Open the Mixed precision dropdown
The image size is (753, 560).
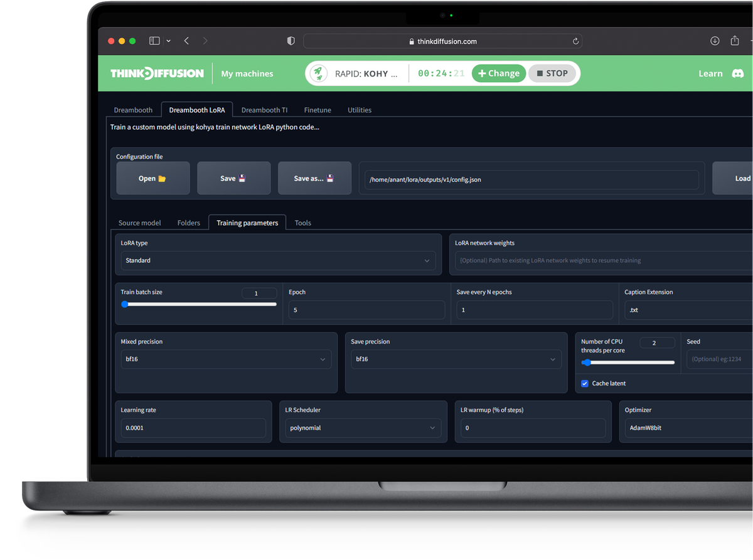point(225,359)
